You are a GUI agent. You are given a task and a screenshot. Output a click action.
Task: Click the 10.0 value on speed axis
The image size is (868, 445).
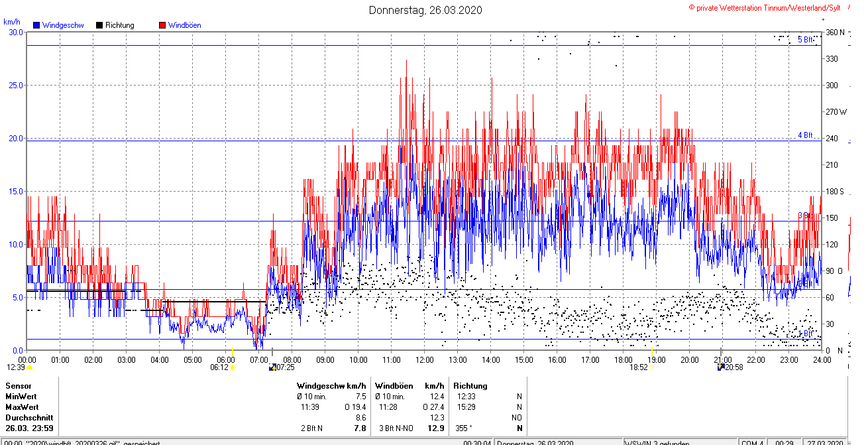15,244
